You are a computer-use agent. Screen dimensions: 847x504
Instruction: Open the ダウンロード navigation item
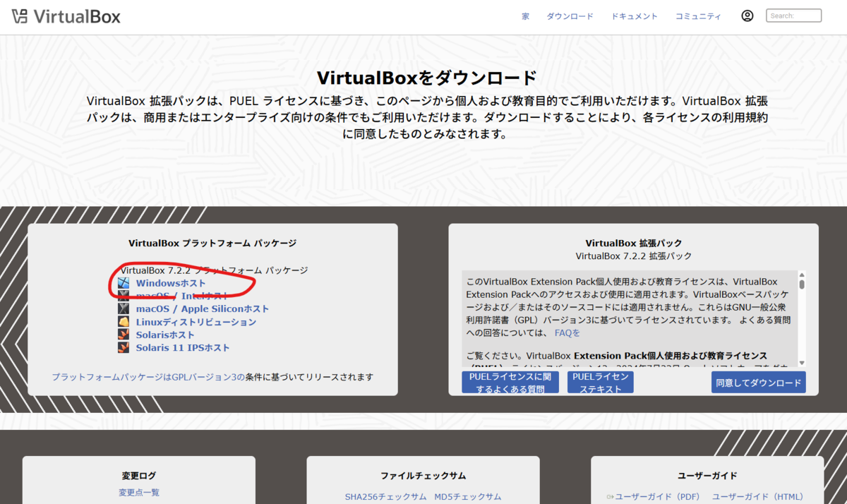coord(570,16)
